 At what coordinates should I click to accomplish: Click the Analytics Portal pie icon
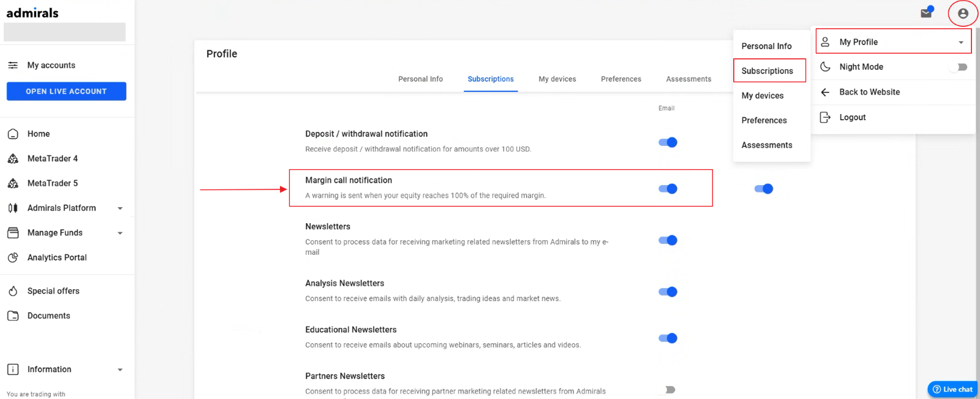(13, 257)
